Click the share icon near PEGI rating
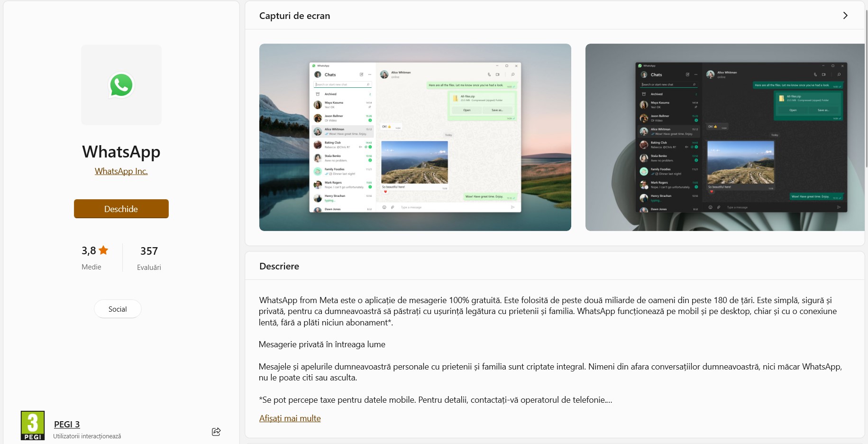Image resolution: width=868 pixels, height=444 pixels. pos(216,431)
